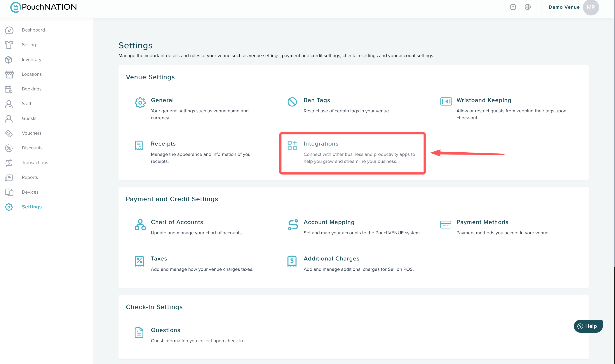615x364 pixels.
Task: Click the Demo Venue name
Action: point(564,7)
